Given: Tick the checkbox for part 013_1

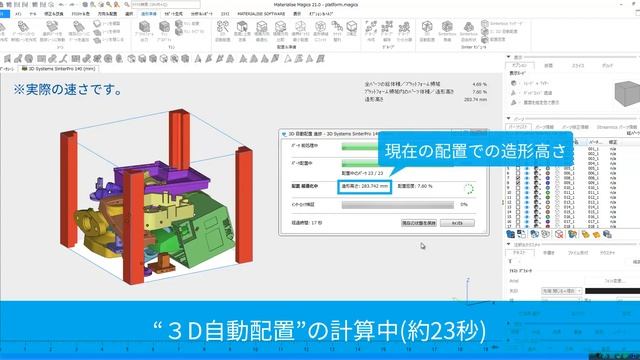Looking at the screenshot, I should pyautogui.click(x=518, y=202).
